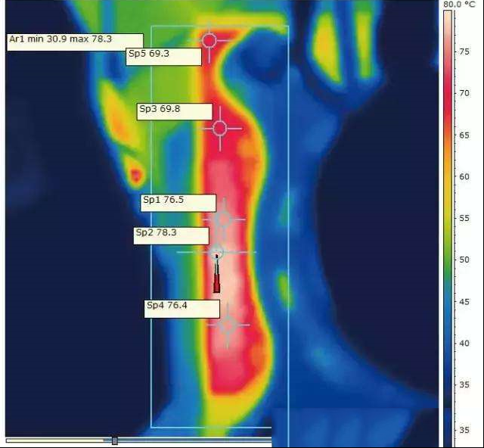484x448 pixels.
Task: Click the Sp2 spot crosshair marker
Action: click(217, 252)
